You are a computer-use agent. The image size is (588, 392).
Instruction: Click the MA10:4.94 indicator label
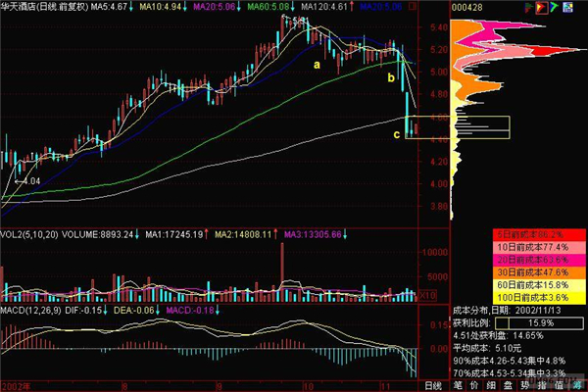tap(163, 7)
